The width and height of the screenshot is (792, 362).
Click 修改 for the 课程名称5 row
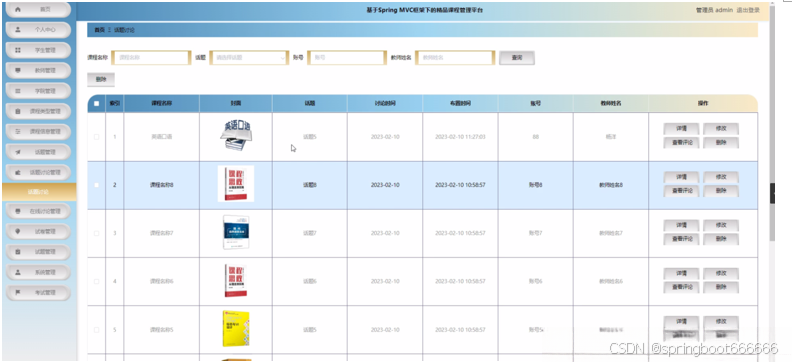click(721, 322)
